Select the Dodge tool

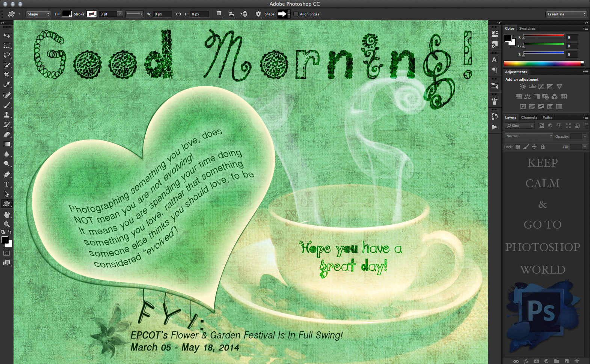click(x=7, y=164)
